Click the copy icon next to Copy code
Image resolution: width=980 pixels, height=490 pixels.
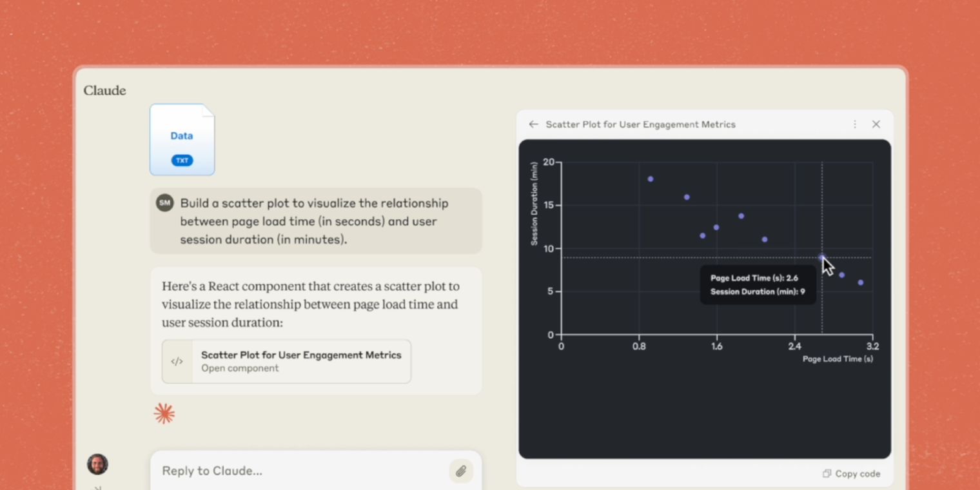(827, 474)
